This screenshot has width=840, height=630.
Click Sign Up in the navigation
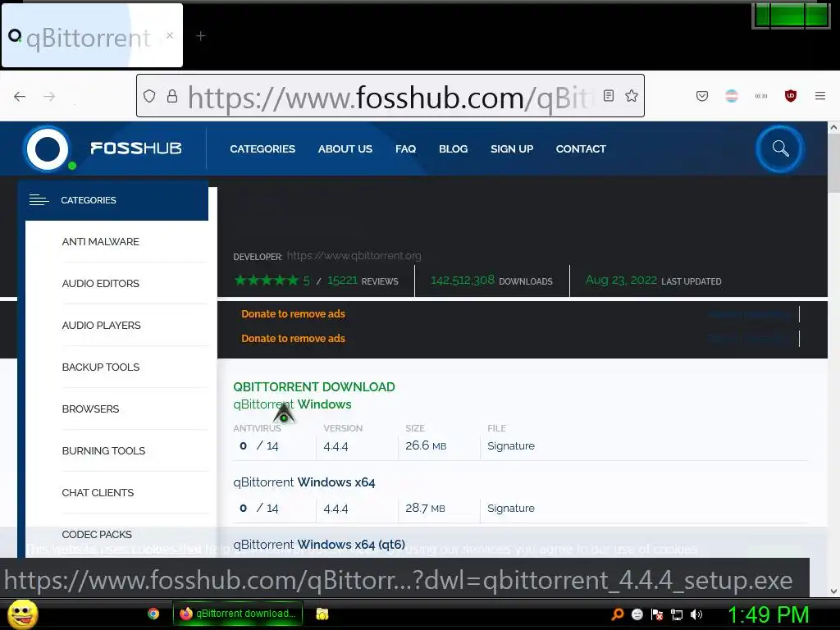(512, 149)
